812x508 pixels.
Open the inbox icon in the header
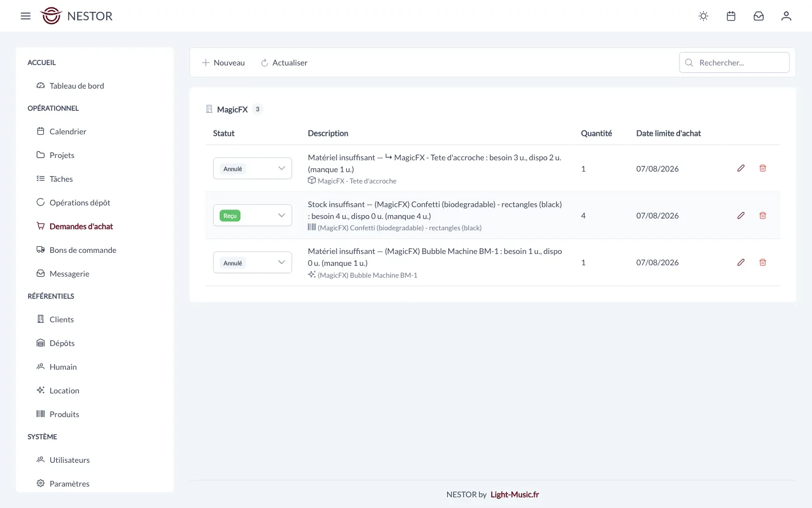click(x=758, y=16)
